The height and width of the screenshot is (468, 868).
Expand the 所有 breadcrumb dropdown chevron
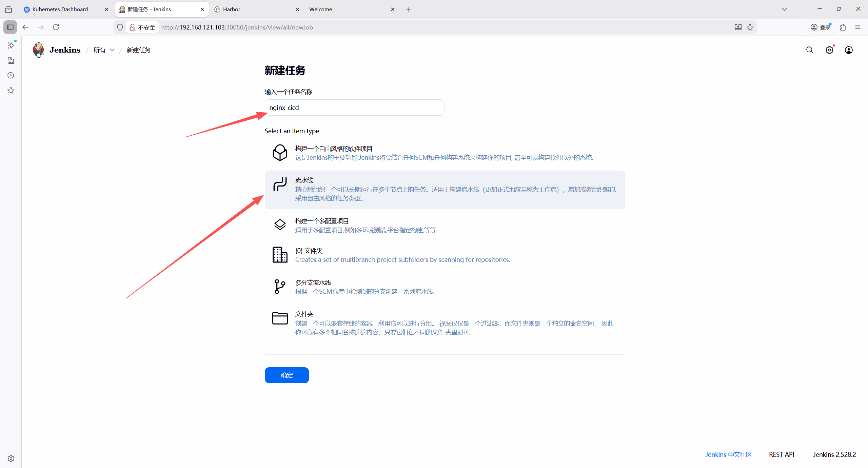click(112, 50)
